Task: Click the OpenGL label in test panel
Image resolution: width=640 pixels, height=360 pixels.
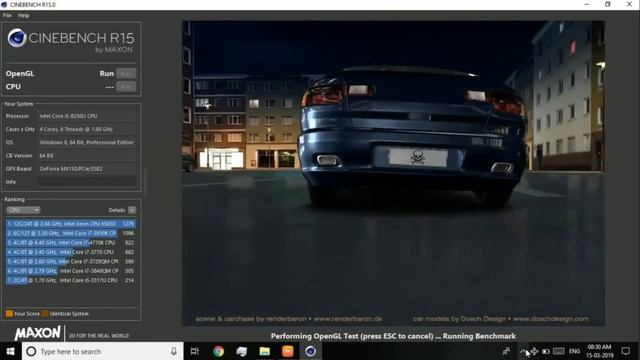Action: coord(20,73)
